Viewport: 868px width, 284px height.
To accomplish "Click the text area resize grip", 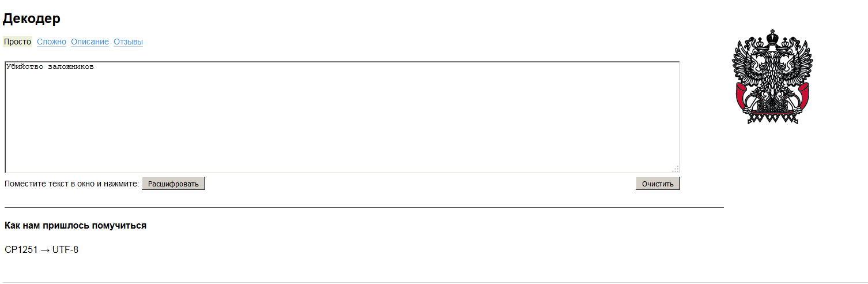I will pyautogui.click(x=675, y=169).
